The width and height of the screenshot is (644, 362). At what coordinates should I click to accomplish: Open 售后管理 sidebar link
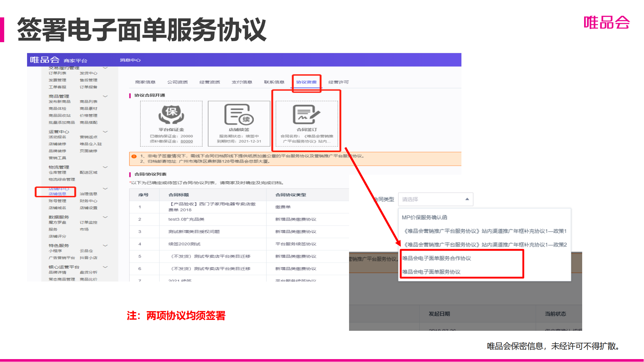pyautogui.click(x=89, y=80)
